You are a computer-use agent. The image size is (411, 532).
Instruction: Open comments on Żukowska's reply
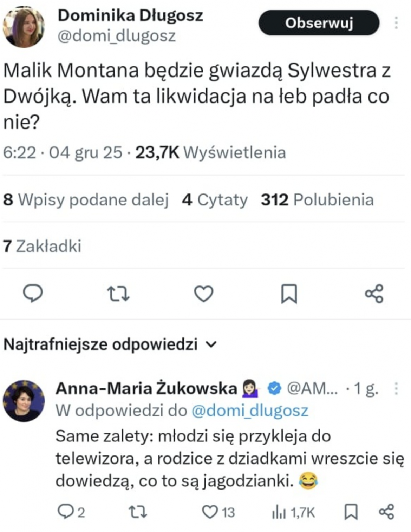65,512
